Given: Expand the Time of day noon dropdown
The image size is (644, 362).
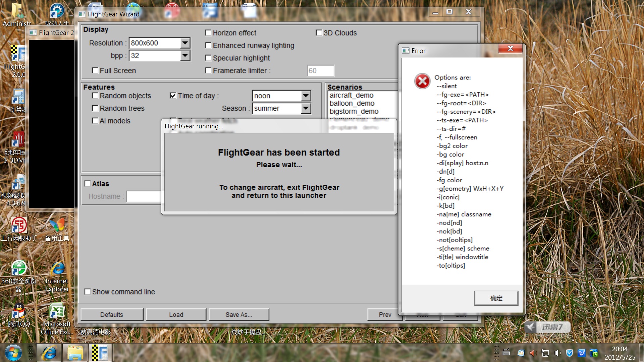Looking at the screenshot, I should (x=306, y=96).
